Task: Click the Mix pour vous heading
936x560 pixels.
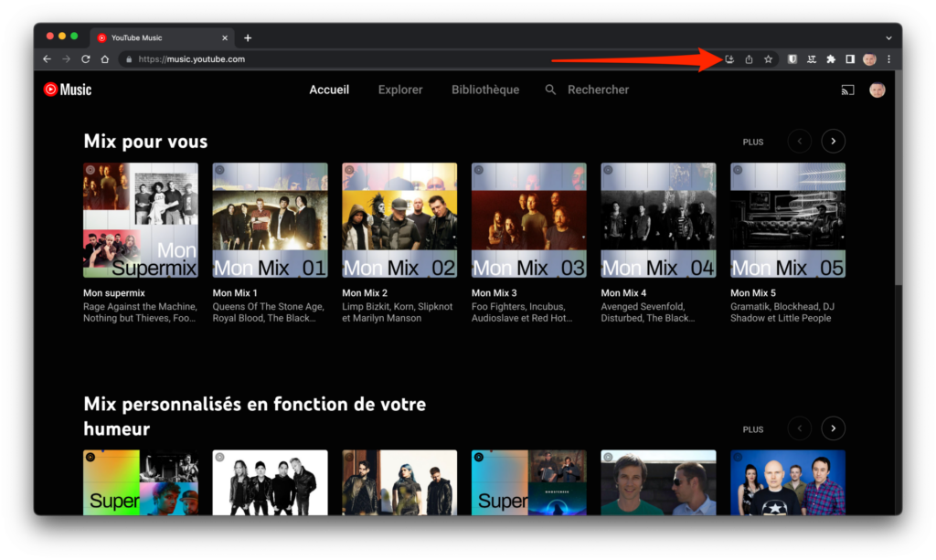Action: pos(145,142)
